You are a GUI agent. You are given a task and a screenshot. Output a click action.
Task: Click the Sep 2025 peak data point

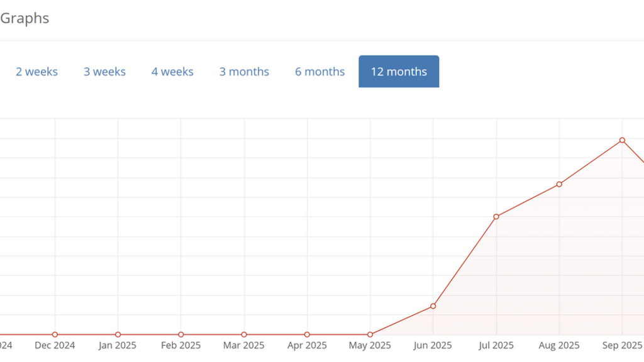point(622,140)
